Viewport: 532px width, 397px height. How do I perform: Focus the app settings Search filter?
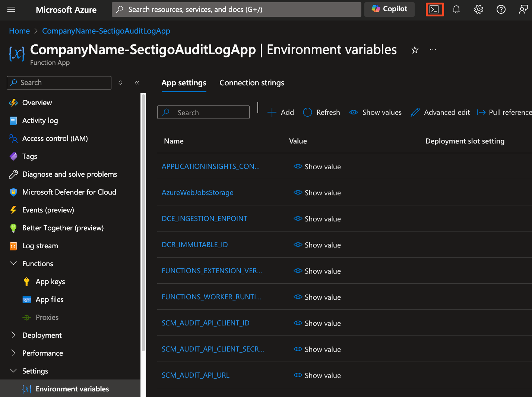[203, 112]
